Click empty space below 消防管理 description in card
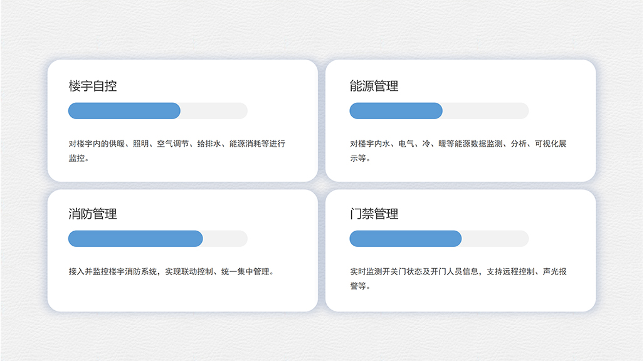This screenshot has height=361, width=644. tap(182, 295)
